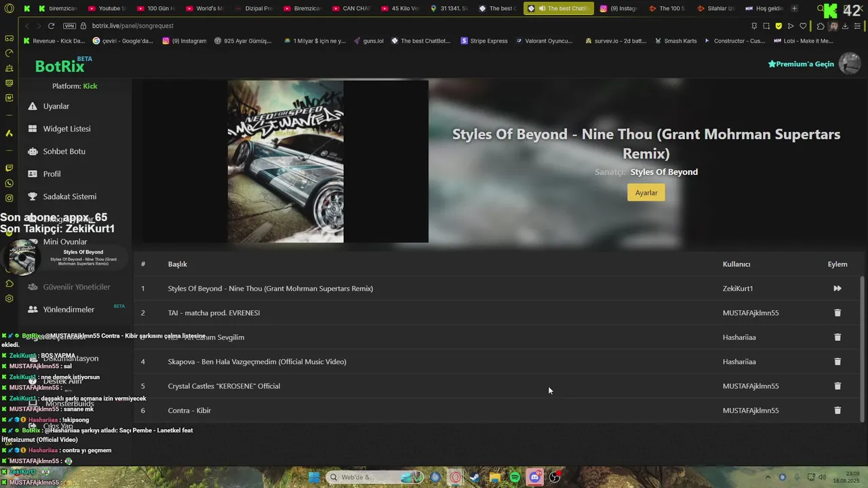Image resolution: width=868 pixels, height=488 pixels.
Task: Open File Explorer from the taskbar
Action: pyautogui.click(x=495, y=477)
